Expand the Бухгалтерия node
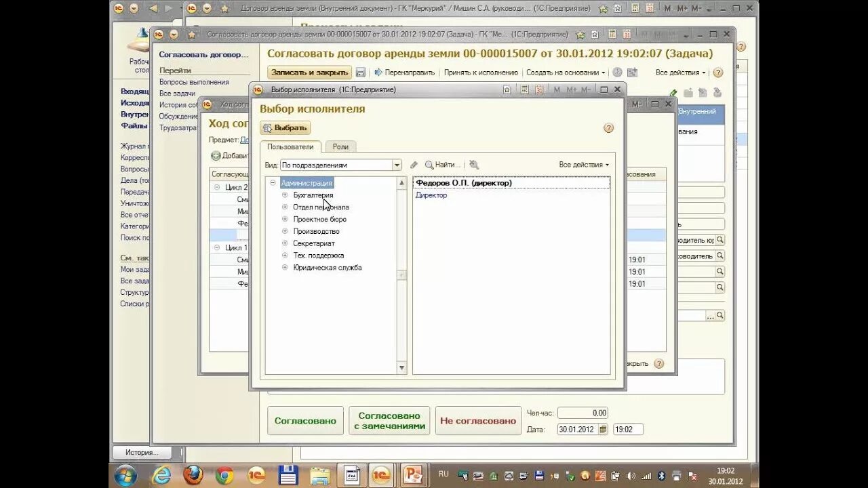Image resolution: width=868 pixels, height=488 pixels. [x=285, y=195]
